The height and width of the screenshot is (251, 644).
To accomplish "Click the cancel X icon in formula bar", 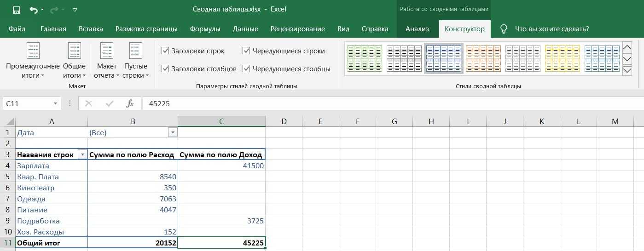I will [88, 104].
